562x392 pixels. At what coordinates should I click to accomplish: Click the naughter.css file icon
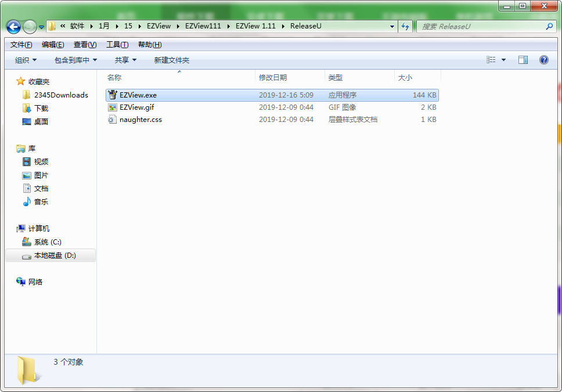(x=113, y=120)
